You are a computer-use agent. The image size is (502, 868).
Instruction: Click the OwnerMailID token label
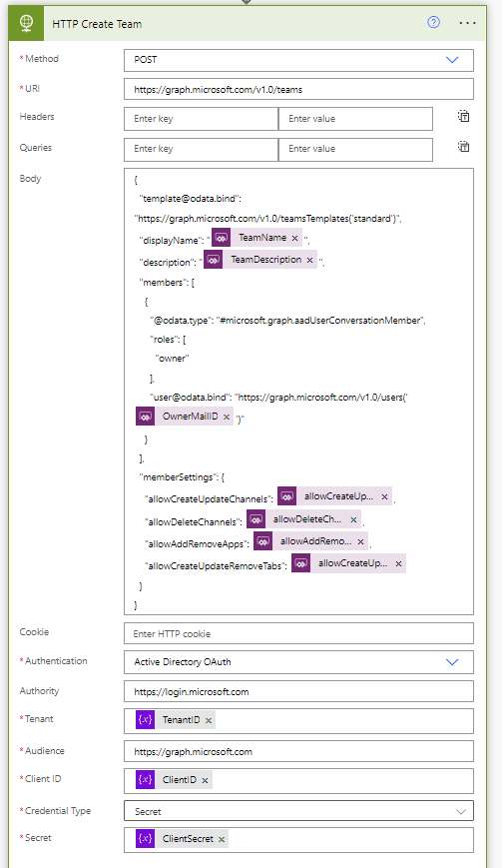point(191,417)
